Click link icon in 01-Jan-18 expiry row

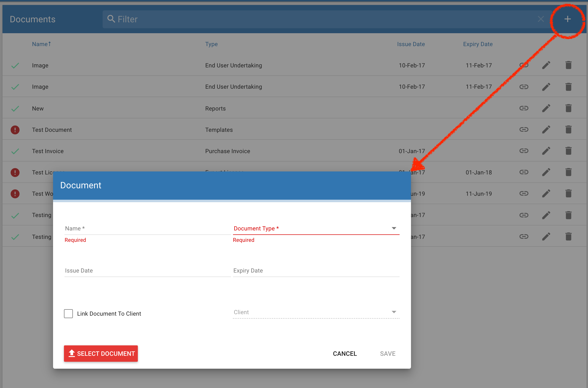click(x=524, y=172)
